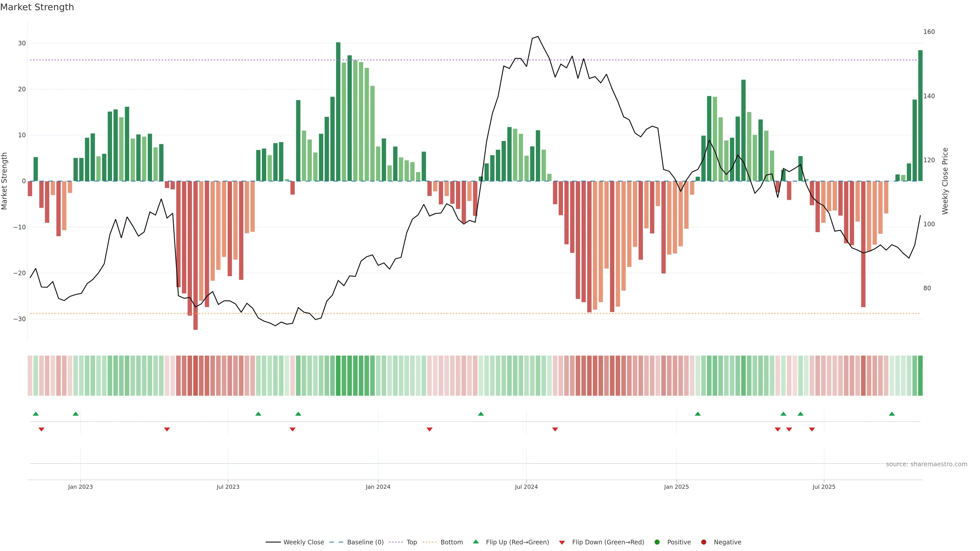
Task: Click the dark red Negative circle legend icon
Action: 703,542
